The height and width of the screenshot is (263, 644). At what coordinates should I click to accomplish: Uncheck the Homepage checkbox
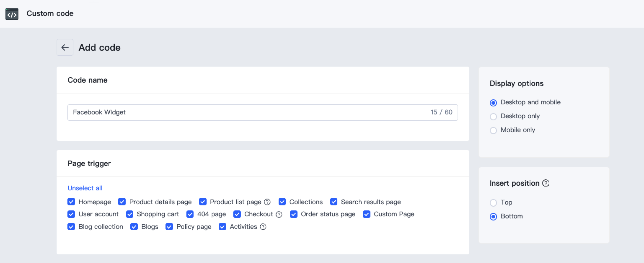pos(71,202)
